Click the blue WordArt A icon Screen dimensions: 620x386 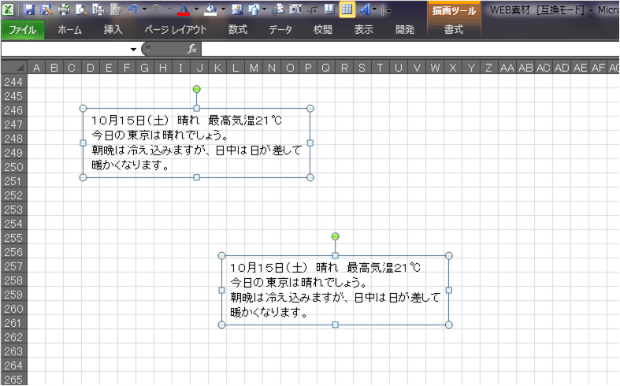[x=365, y=9]
